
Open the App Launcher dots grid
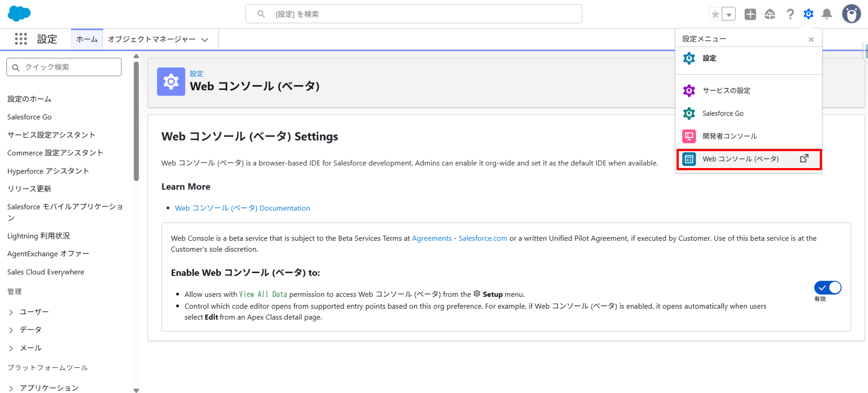pos(21,39)
